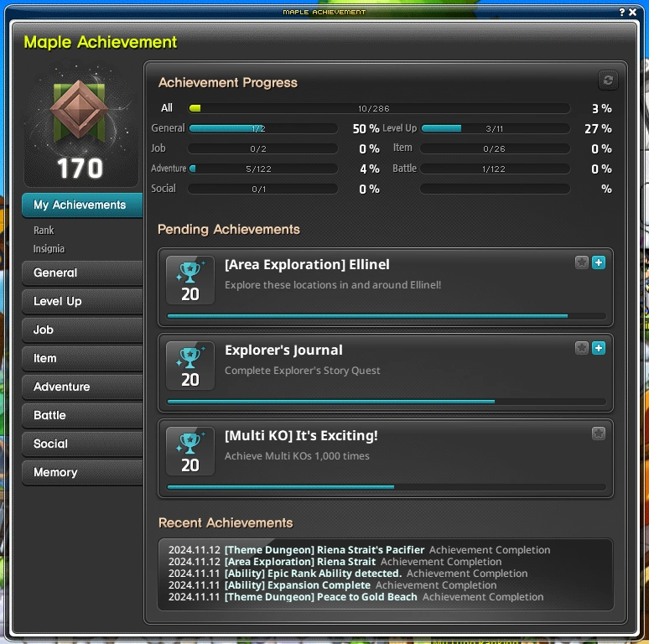649x644 pixels.
Task: Switch to the Item category
Action: (x=82, y=358)
